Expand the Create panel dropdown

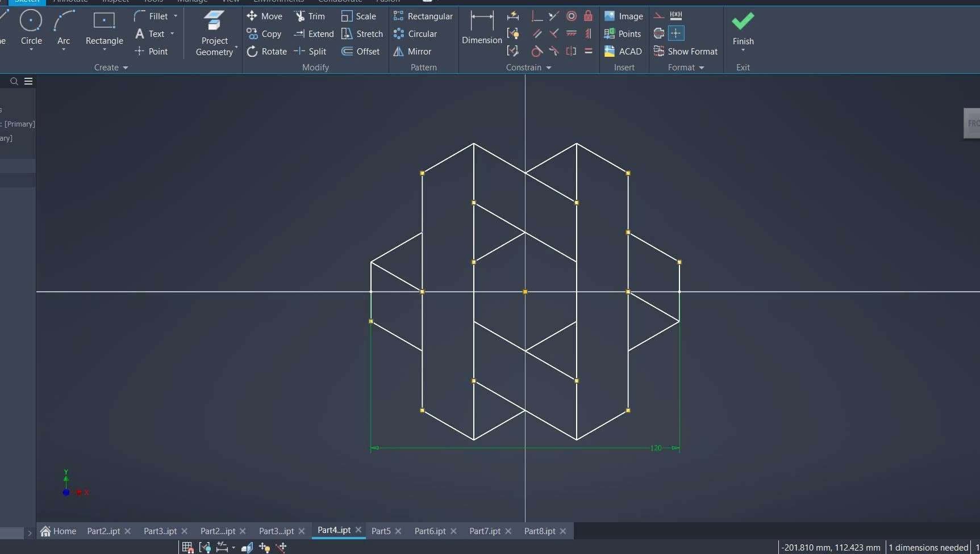tap(126, 68)
